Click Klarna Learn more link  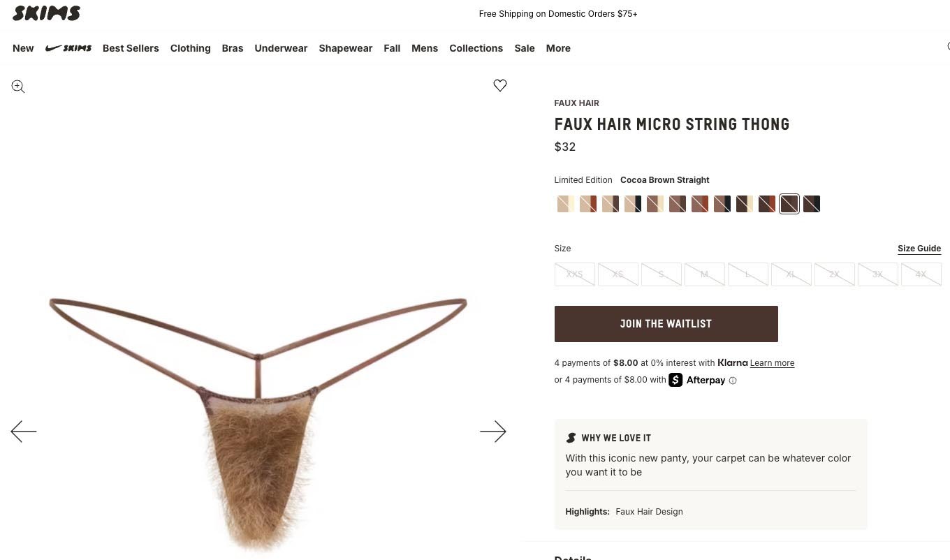(772, 363)
